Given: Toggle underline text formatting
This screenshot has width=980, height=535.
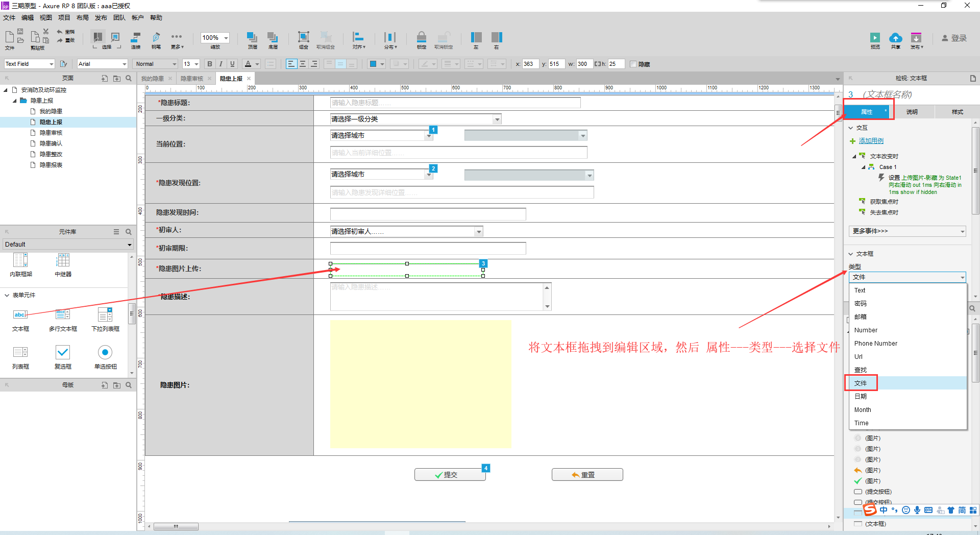Looking at the screenshot, I should click(232, 63).
